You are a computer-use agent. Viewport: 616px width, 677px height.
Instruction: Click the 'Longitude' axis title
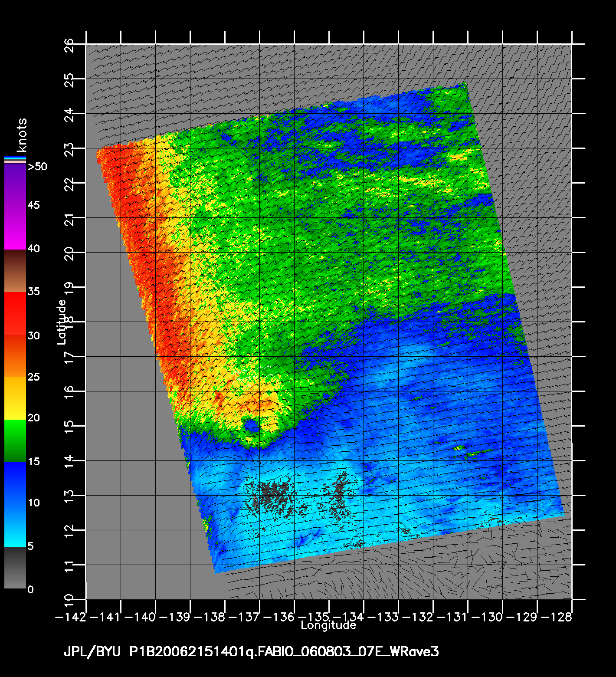tap(328, 625)
